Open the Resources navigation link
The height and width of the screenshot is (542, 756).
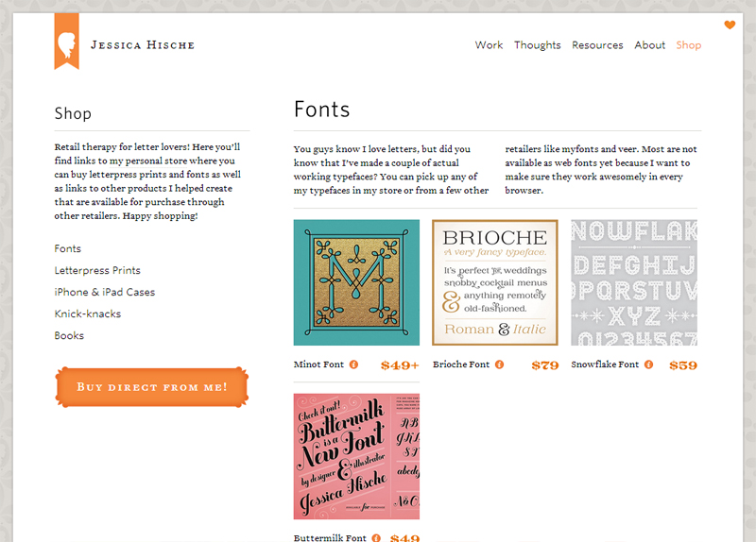pyautogui.click(x=597, y=45)
